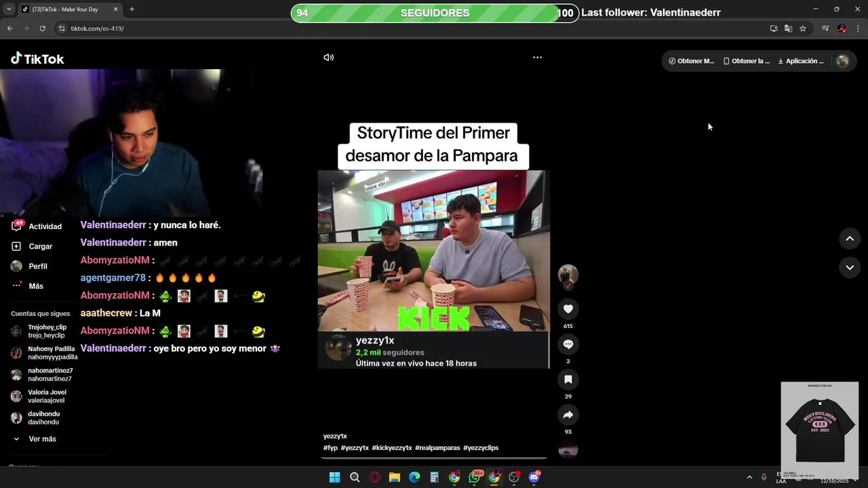The width and height of the screenshot is (868, 488).
Task: View site information icon in address bar
Action: pyautogui.click(x=62, y=28)
